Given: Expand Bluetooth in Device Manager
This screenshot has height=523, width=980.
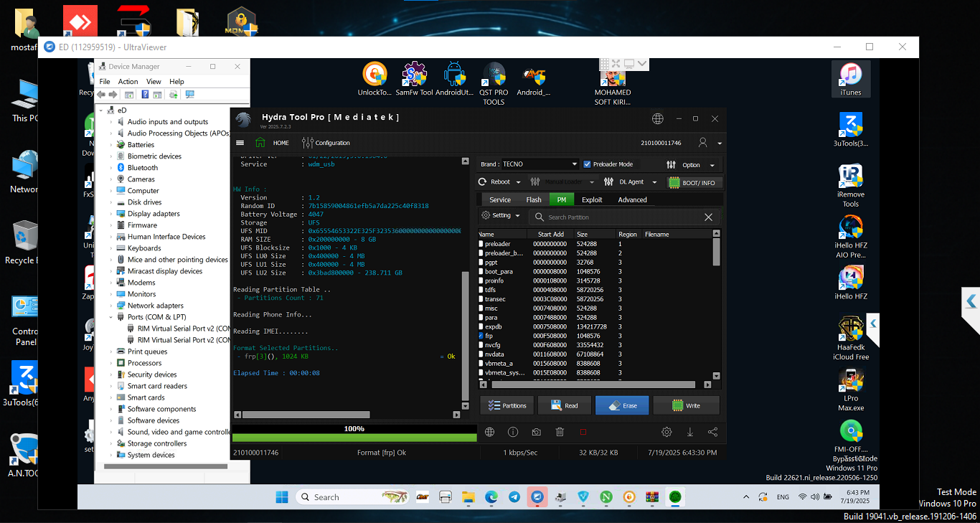Looking at the screenshot, I should (x=111, y=168).
